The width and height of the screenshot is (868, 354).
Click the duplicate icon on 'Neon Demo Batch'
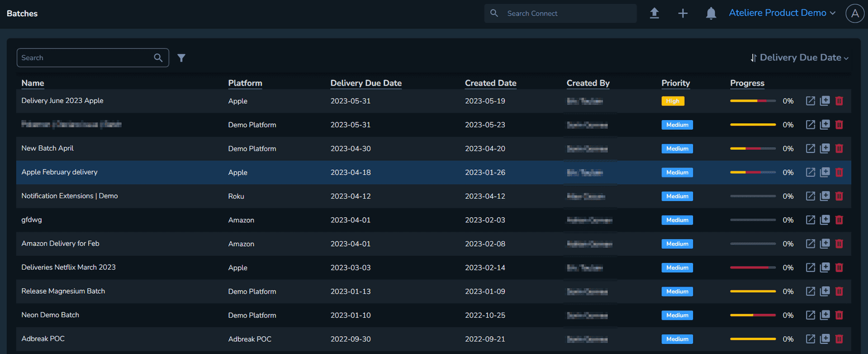pos(825,315)
